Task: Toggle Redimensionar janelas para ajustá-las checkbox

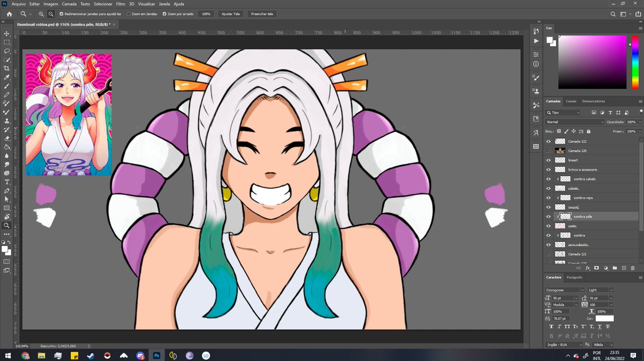Action: click(x=61, y=13)
